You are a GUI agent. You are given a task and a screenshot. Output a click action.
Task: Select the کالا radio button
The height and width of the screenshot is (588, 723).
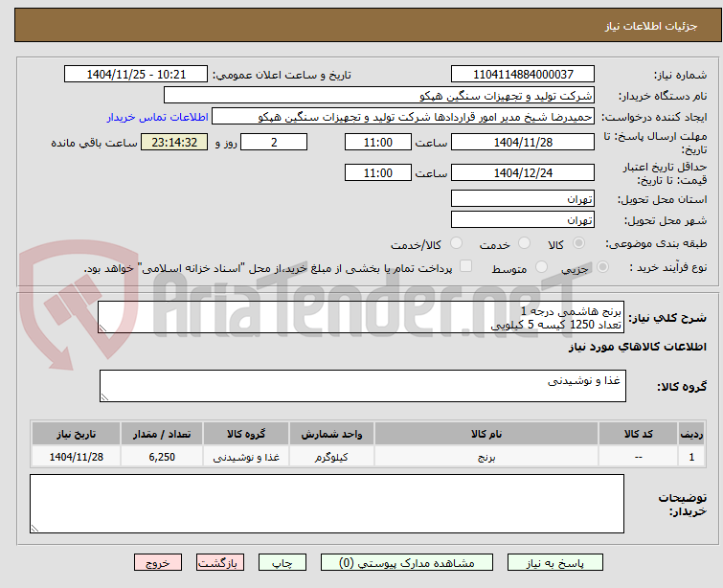[x=578, y=243]
